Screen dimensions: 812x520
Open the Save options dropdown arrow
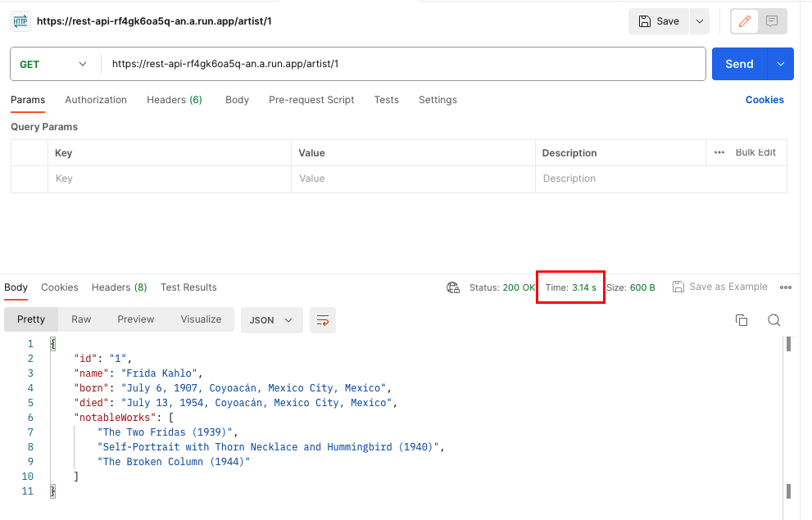[700, 21]
